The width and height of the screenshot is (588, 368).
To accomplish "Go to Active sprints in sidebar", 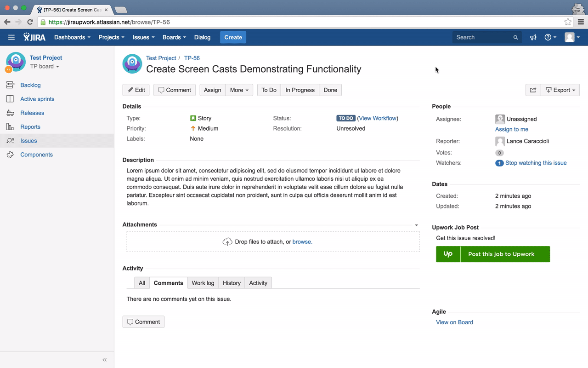I will pyautogui.click(x=37, y=99).
